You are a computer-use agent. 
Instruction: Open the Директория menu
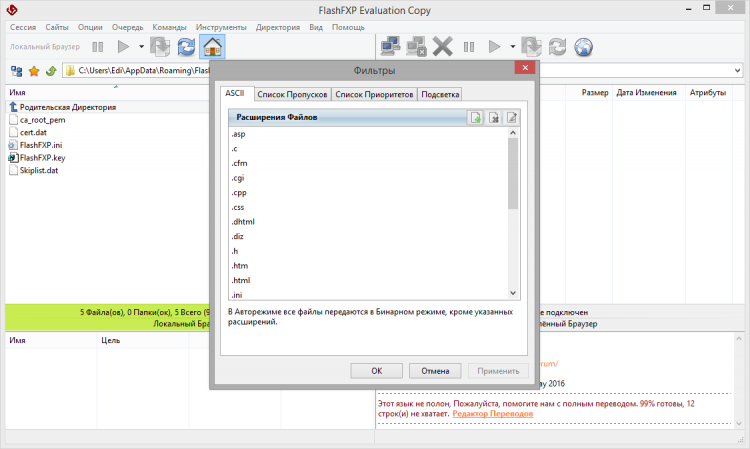[278, 27]
